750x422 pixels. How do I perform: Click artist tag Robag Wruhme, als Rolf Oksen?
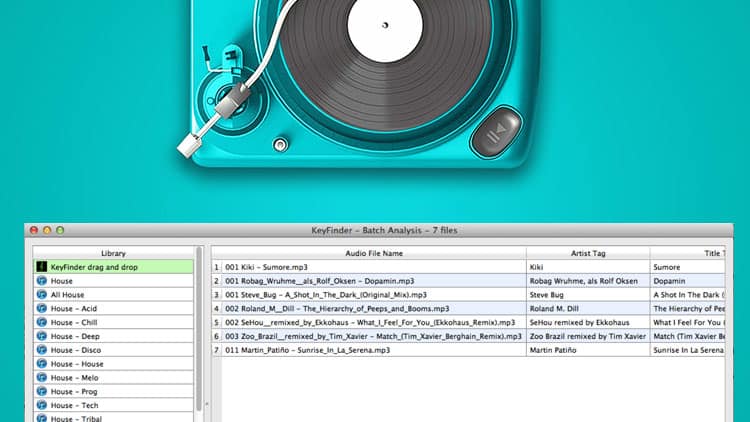click(x=588, y=281)
